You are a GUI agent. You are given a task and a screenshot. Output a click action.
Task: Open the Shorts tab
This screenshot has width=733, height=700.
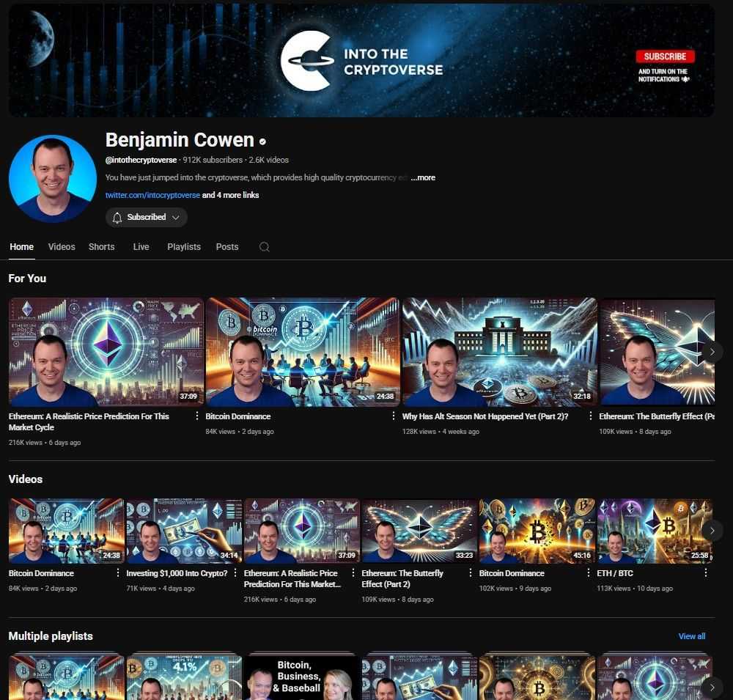[101, 247]
